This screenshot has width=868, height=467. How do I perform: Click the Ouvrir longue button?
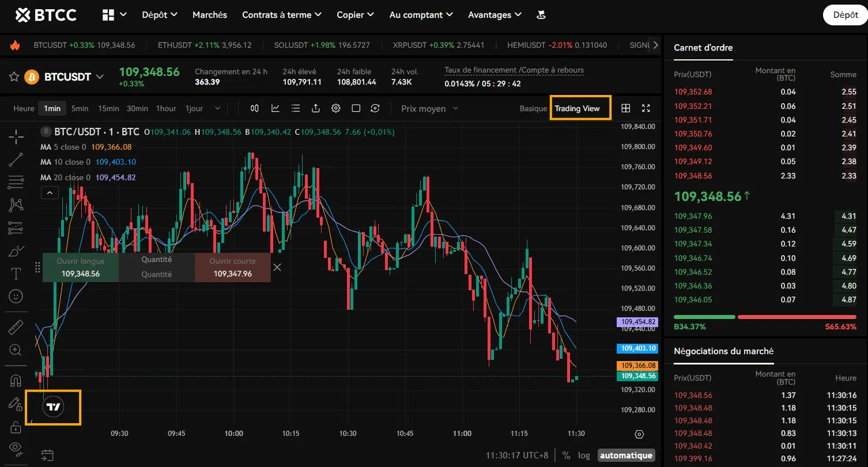(x=80, y=267)
